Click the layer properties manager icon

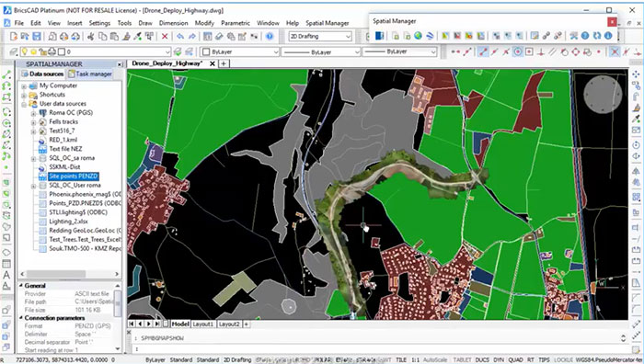(x=14, y=51)
